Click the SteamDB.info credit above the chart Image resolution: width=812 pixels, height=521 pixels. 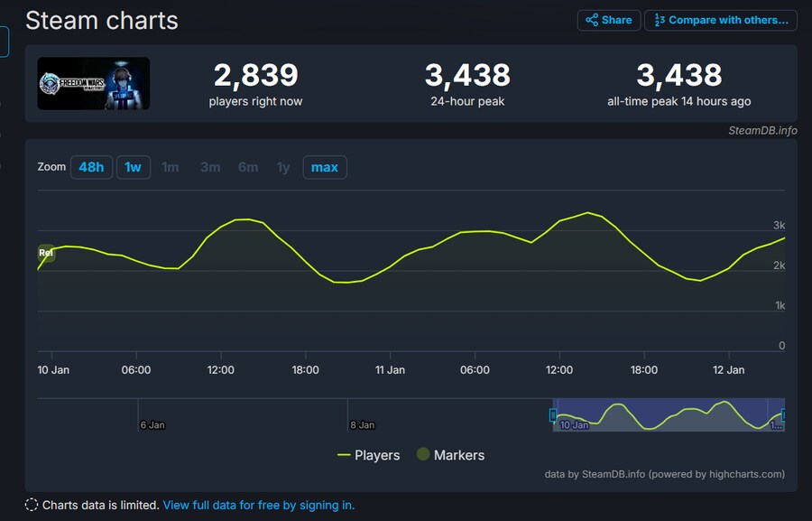click(x=762, y=130)
